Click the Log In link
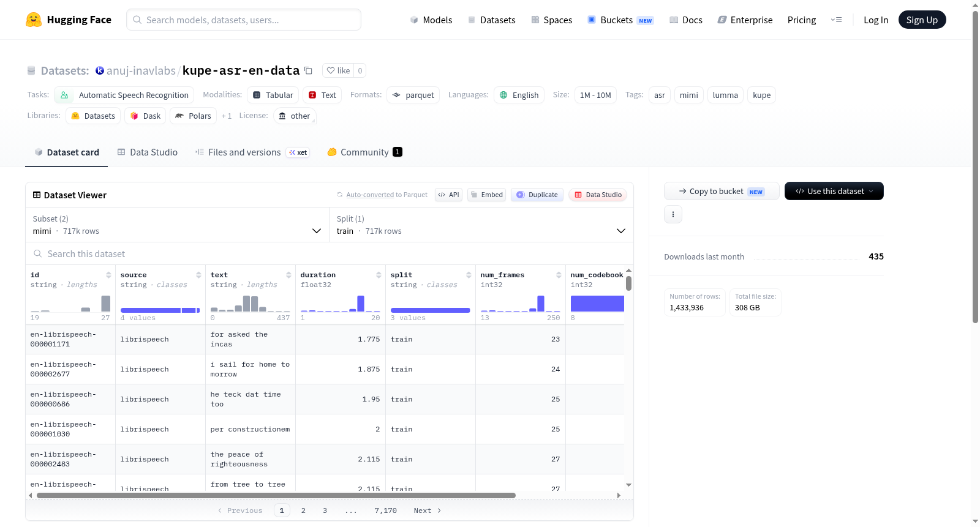Screen dimensions: 980x527 [876, 20]
